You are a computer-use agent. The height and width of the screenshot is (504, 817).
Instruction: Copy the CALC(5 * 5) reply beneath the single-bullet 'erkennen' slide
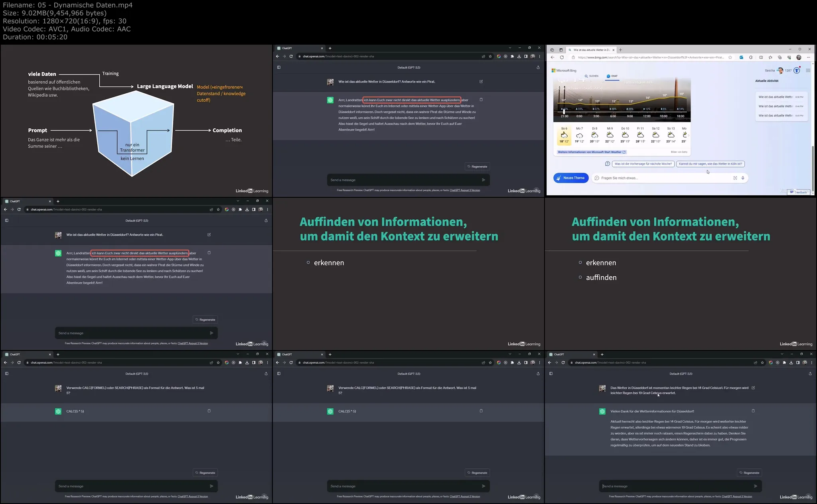click(x=481, y=411)
